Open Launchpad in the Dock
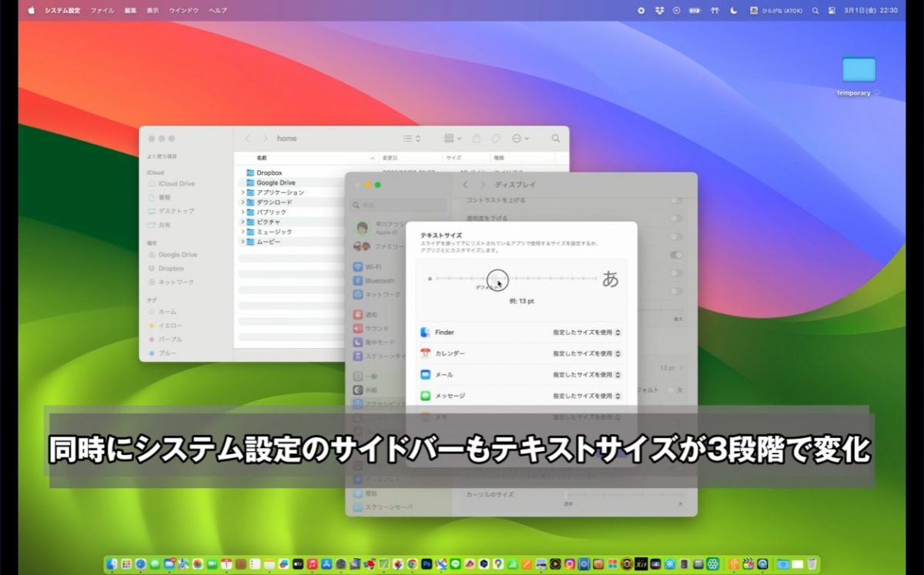Viewport: 924px width, 575px height. click(126, 564)
